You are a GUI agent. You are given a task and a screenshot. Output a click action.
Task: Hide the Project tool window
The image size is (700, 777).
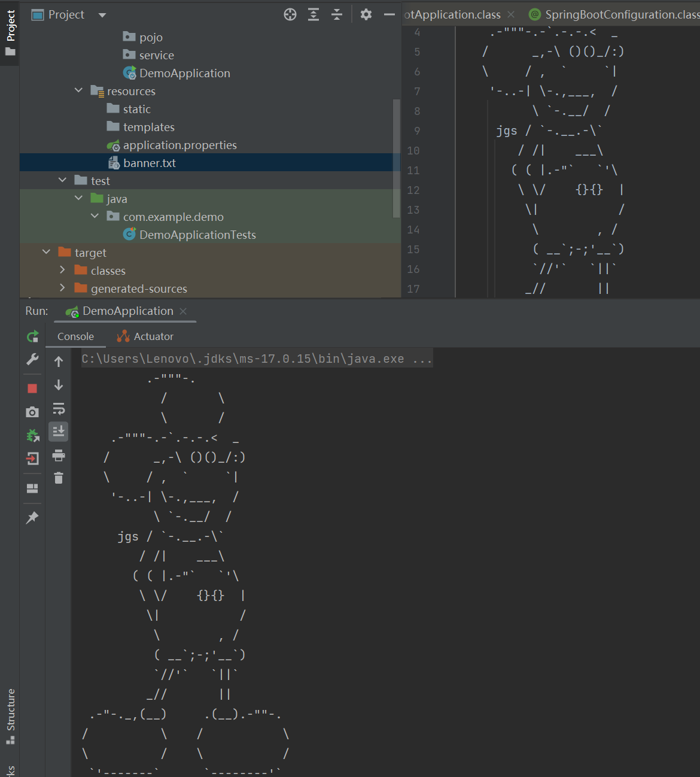click(x=389, y=14)
